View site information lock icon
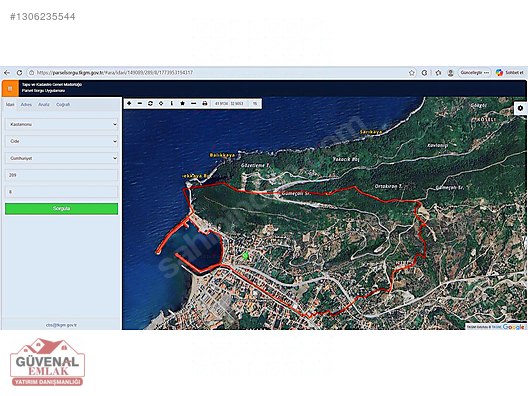This screenshot has height=396, width=528. tap(31, 73)
